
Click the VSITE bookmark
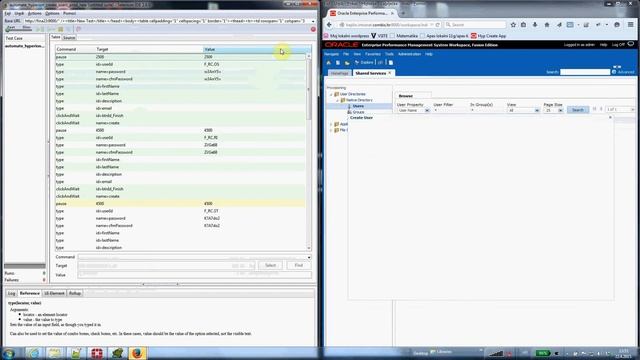tap(379, 36)
